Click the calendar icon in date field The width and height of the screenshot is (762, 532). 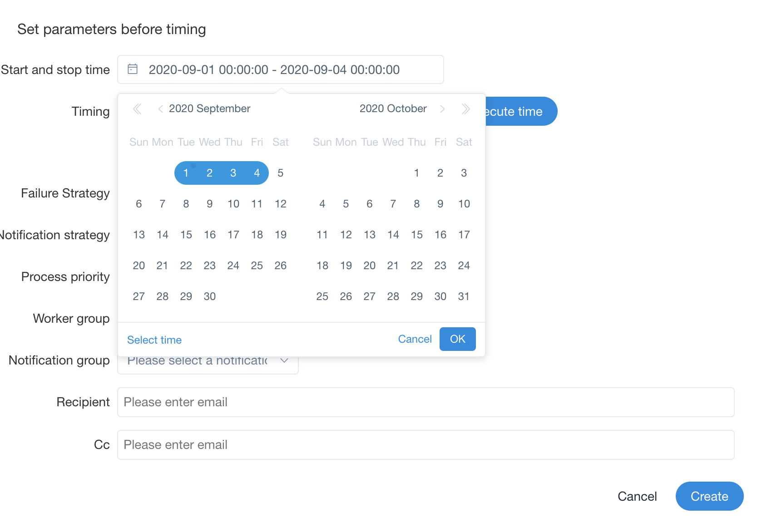[133, 69]
